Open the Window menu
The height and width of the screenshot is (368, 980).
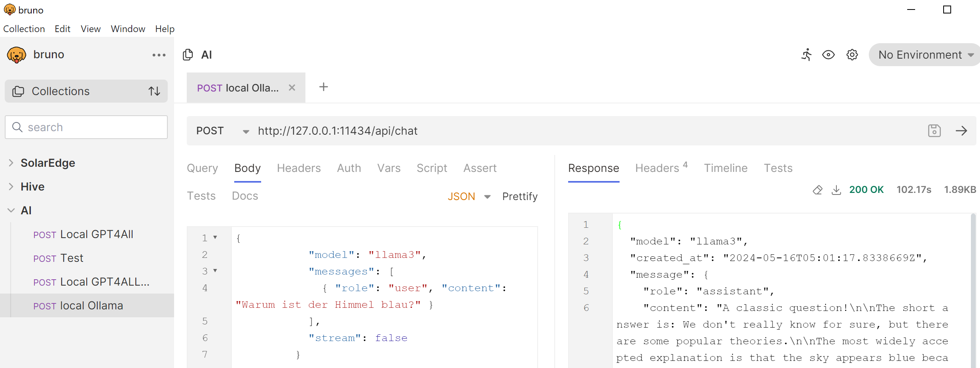[128, 29]
